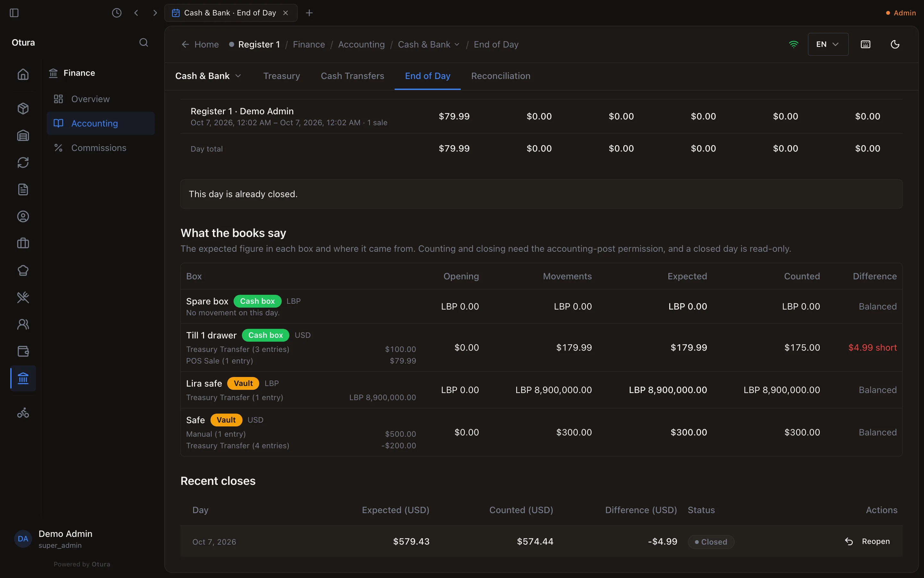Click the Closed status badge
The image size is (924, 578).
[711, 542]
